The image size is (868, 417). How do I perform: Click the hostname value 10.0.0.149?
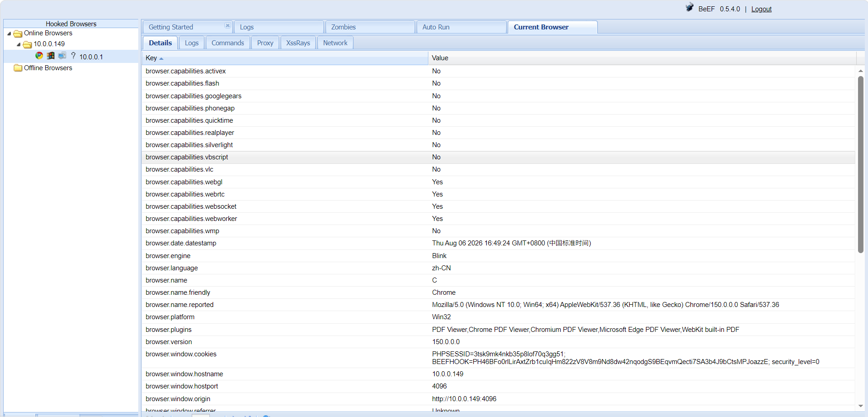point(448,374)
